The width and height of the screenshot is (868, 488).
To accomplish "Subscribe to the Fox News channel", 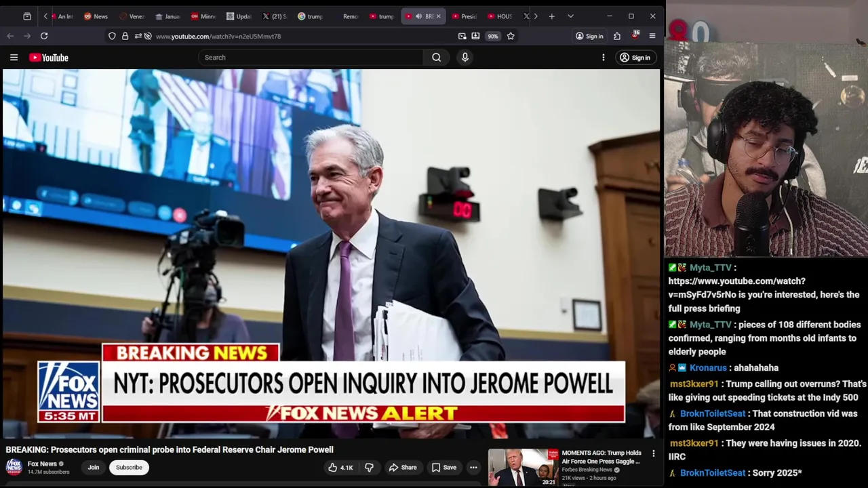I will click(129, 468).
